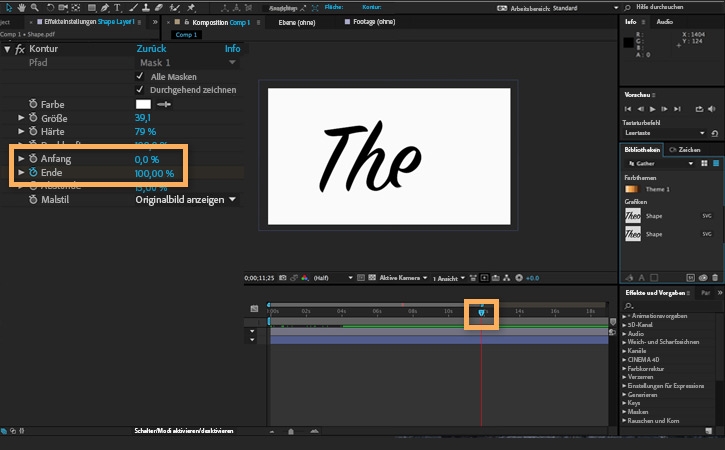The width and height of the screenshot is (725, 450).
Task: Switch Bibliotheken to grid view
Action: click(x=704, y=163)
